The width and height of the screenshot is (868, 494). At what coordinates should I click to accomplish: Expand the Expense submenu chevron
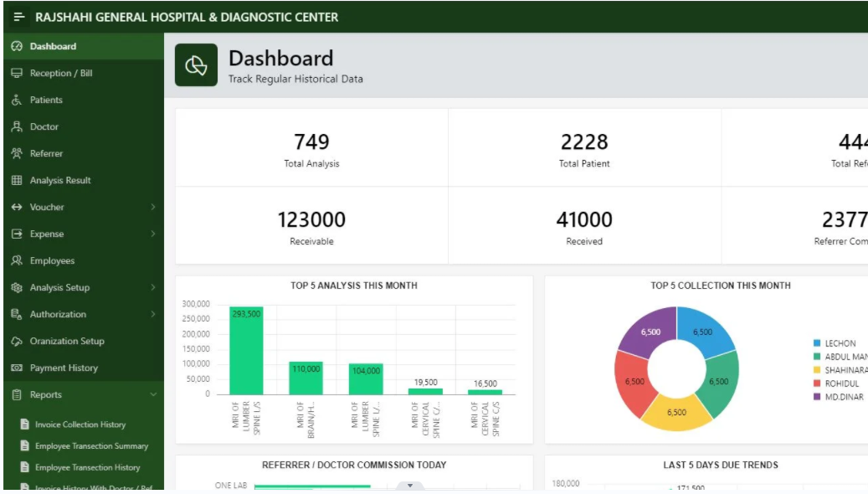[x=152, y=234]
